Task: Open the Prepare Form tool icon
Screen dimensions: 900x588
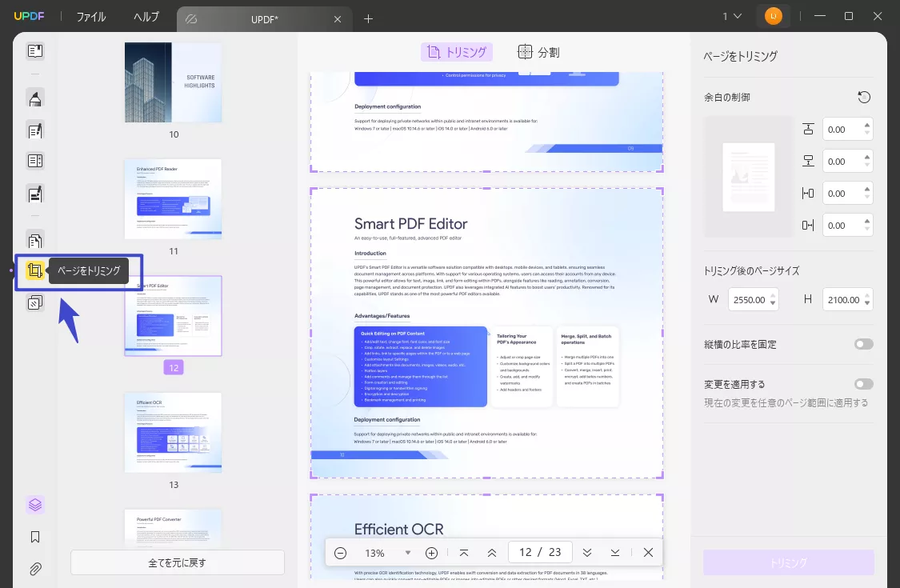Action: pyautogui.click(x=35, y=161)
